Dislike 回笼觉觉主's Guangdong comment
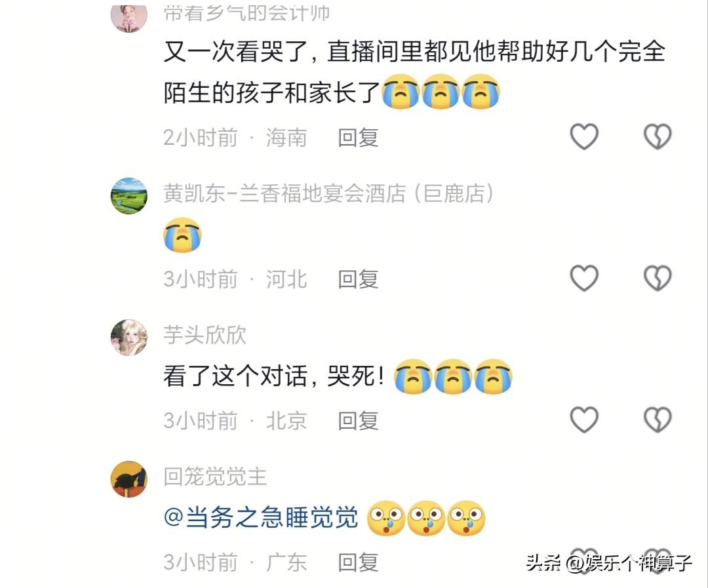708x588 pixels. tap(658, 561)
